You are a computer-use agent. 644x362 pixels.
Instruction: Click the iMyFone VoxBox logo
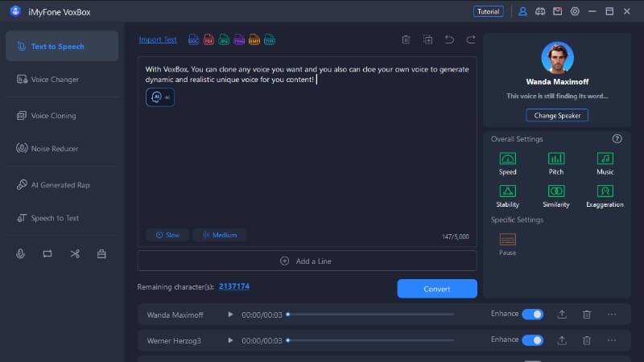(15, 11)
